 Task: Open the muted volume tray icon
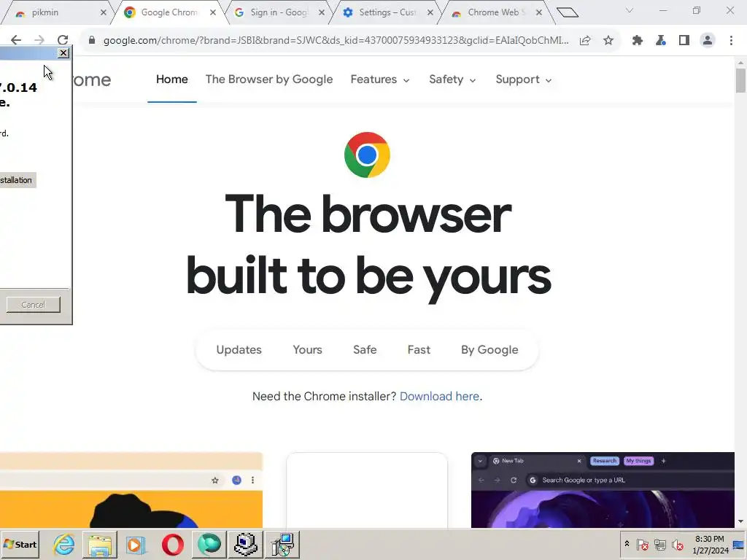pos(678,544)
